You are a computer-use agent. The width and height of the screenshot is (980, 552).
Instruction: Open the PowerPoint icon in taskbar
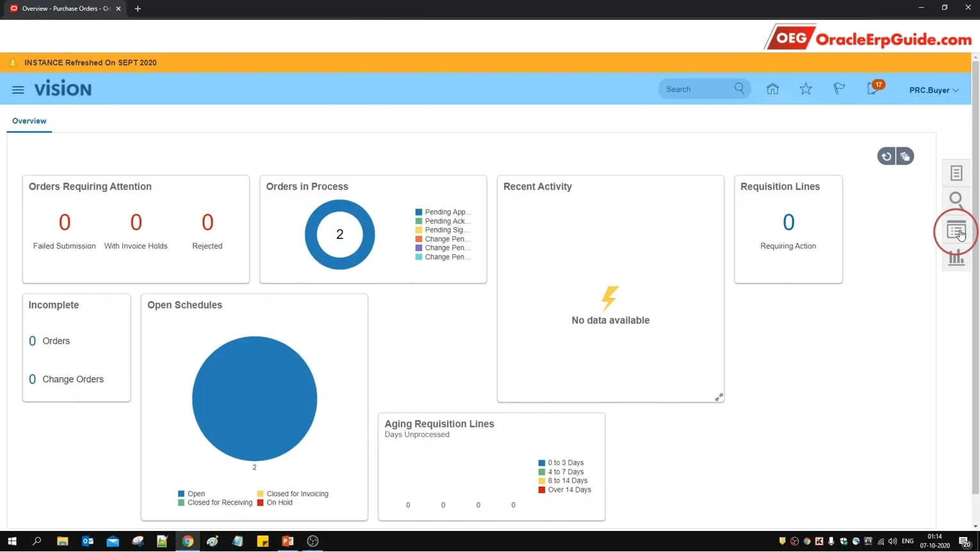pos(288,541)
